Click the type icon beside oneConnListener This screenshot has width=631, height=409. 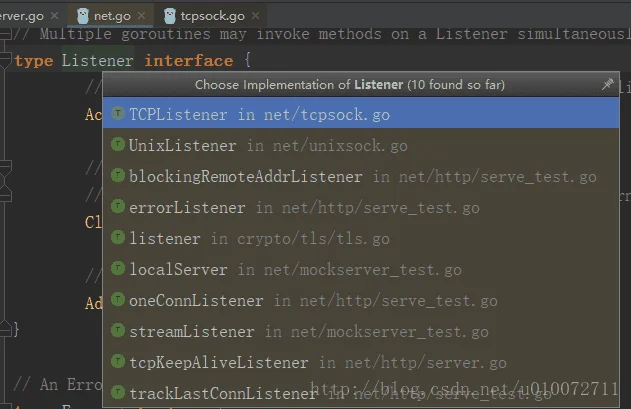point(118,299)
